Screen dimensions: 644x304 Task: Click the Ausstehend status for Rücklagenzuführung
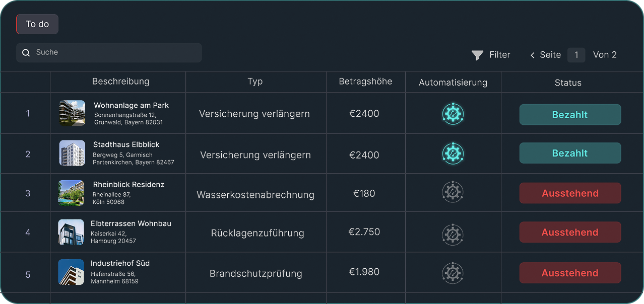[570, 232]
